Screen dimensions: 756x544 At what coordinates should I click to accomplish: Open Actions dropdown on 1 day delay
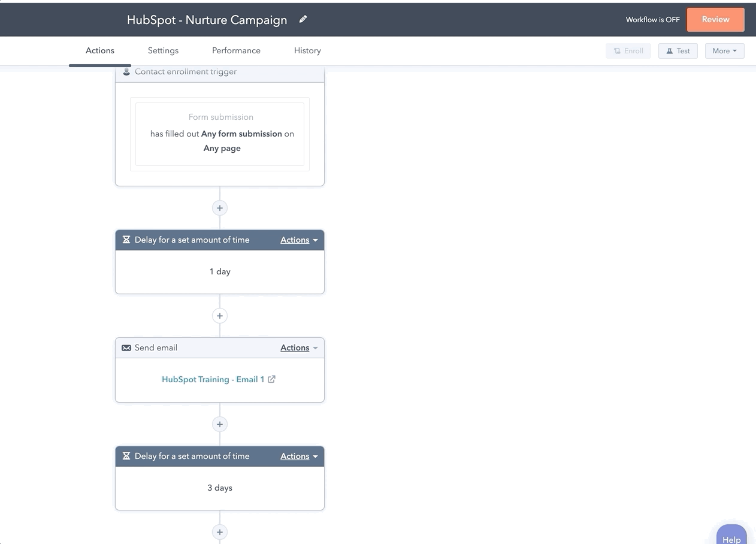pyautogui.click(x=299, y=240)
